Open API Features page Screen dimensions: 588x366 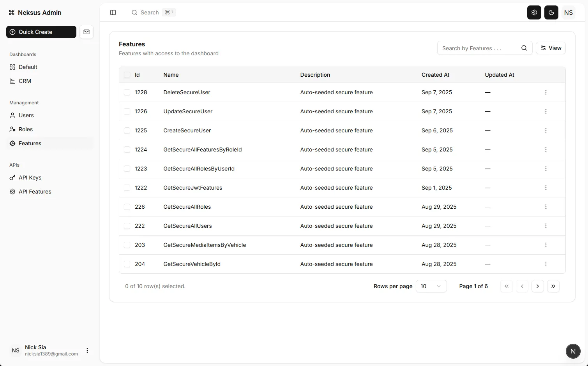coord(50,192)
